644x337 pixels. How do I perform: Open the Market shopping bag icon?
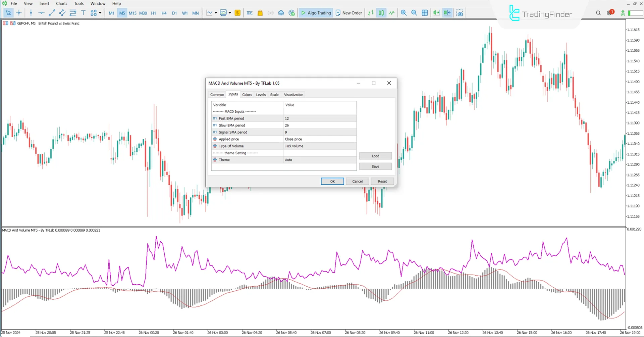coord(260,13)
